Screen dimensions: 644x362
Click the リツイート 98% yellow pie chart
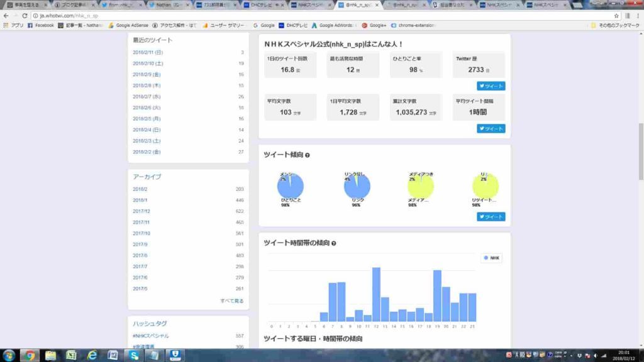pos(485,186)
